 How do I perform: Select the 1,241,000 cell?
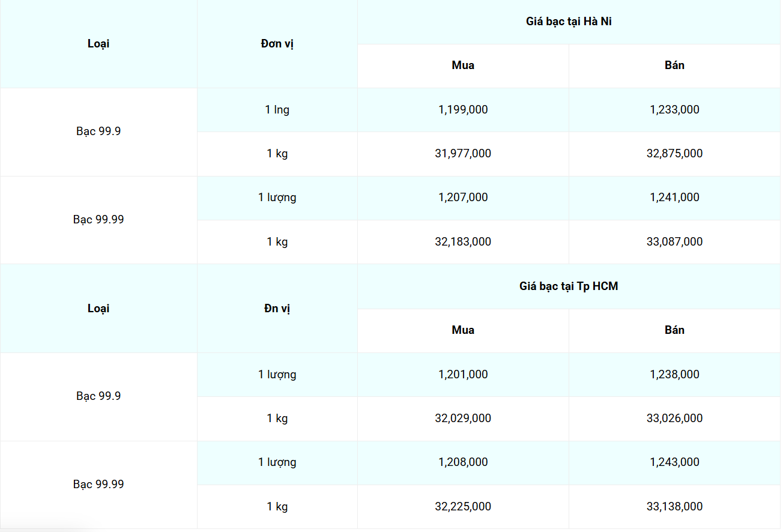pos(674,198)
